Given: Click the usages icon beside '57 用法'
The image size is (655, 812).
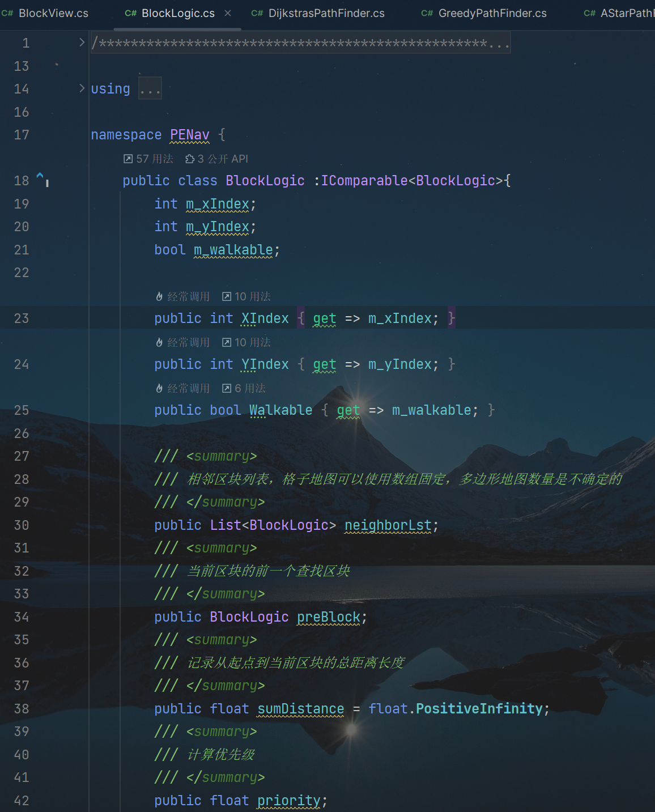Looking at the screenshot, I should point(128,159).
